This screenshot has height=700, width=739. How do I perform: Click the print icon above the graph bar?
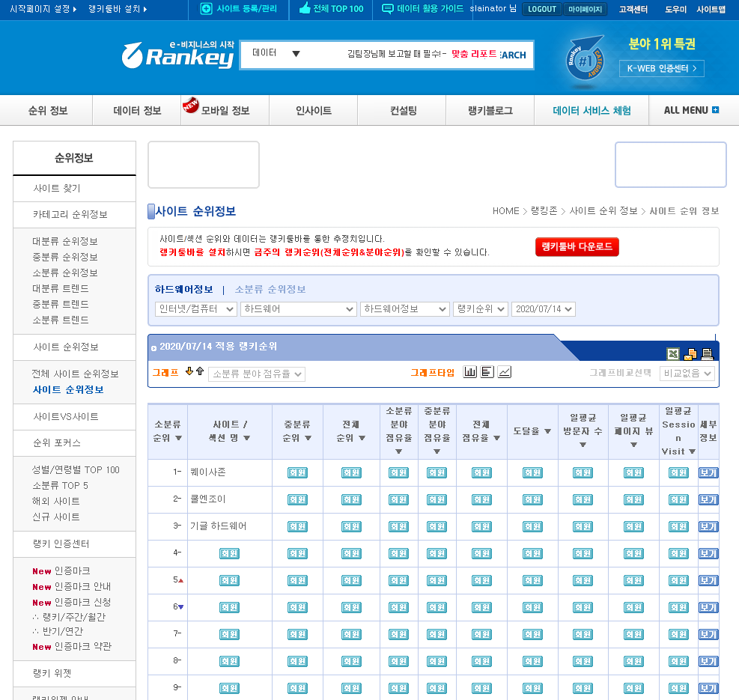coord(707,354)
